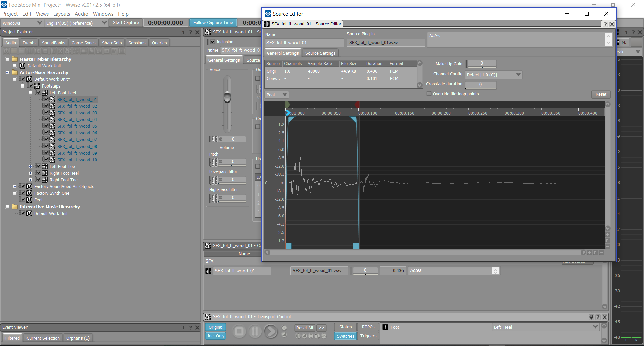Click the horizontal zoom-in plus button under waveform

point(590,252)
